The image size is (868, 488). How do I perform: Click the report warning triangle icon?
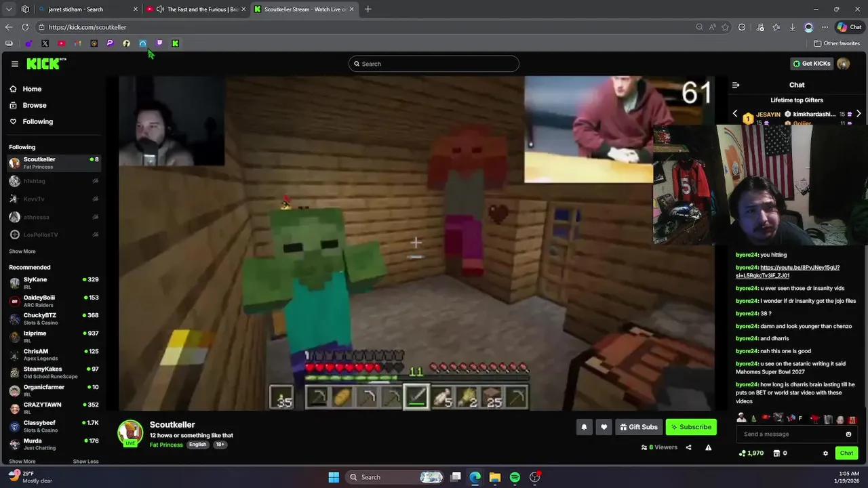[x=708, y=447]
